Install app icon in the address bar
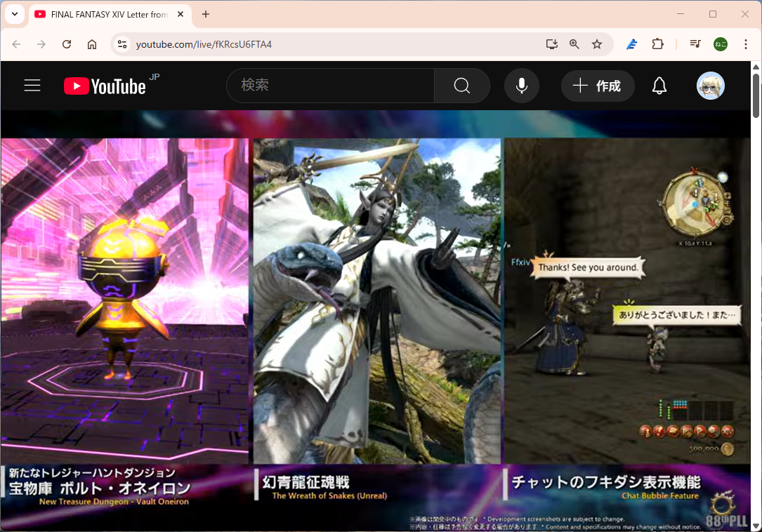 click(x=551, y=44)
